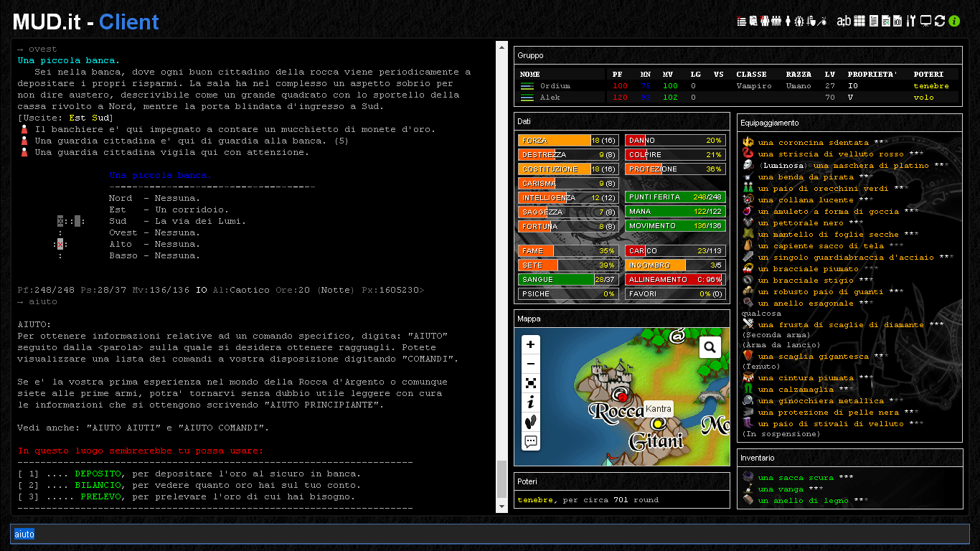Viewport: 980px width, 551px height.
Task: Click the yellow Kantra marker on map
Action: pos(657,424)
